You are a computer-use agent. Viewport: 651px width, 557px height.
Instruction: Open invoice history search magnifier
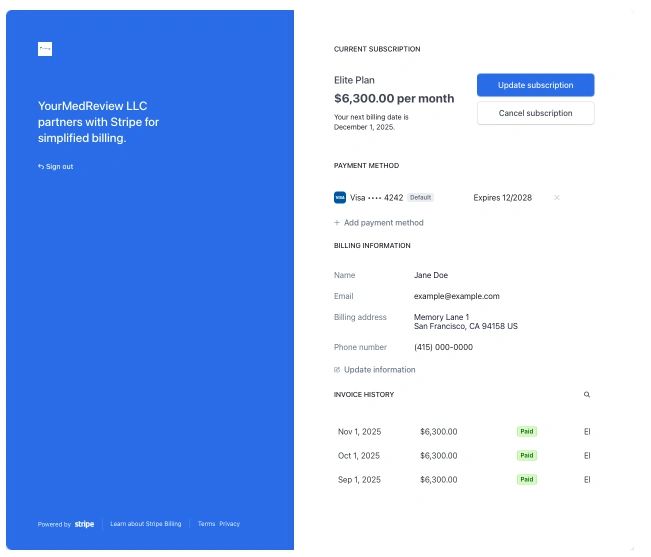[x=587, y=395]
